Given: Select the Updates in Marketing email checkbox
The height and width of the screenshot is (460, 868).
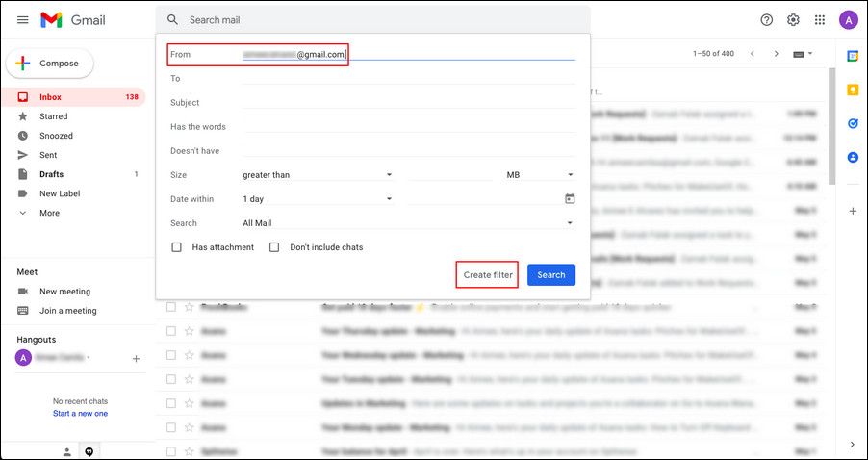Looking at the screenshot, I should (x=171, y=403).
